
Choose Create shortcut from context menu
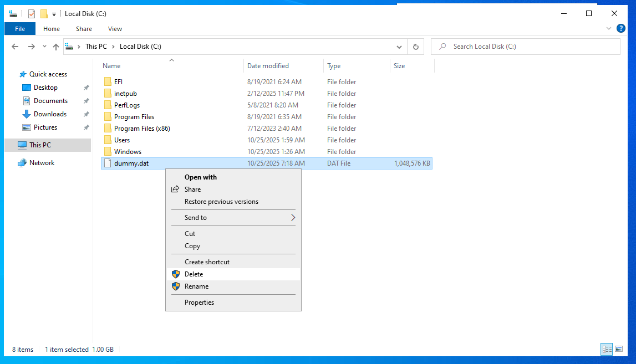[233, 262]
